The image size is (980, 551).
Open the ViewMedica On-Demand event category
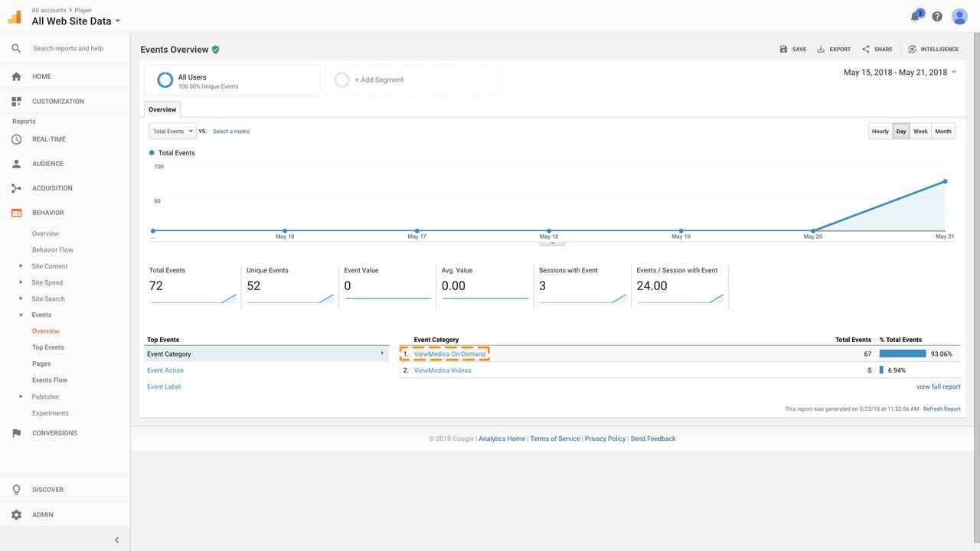coord(450,354)
